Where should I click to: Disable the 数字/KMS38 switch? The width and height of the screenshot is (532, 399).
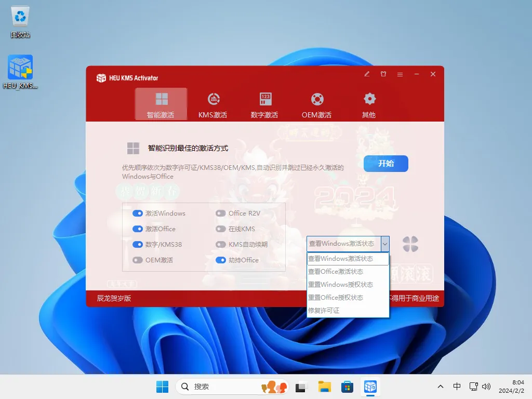tap(137, 245)
